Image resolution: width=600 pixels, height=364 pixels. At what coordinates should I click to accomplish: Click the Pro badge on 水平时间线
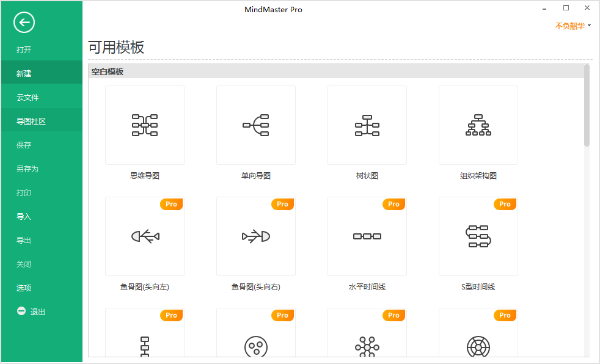point(393,204)
